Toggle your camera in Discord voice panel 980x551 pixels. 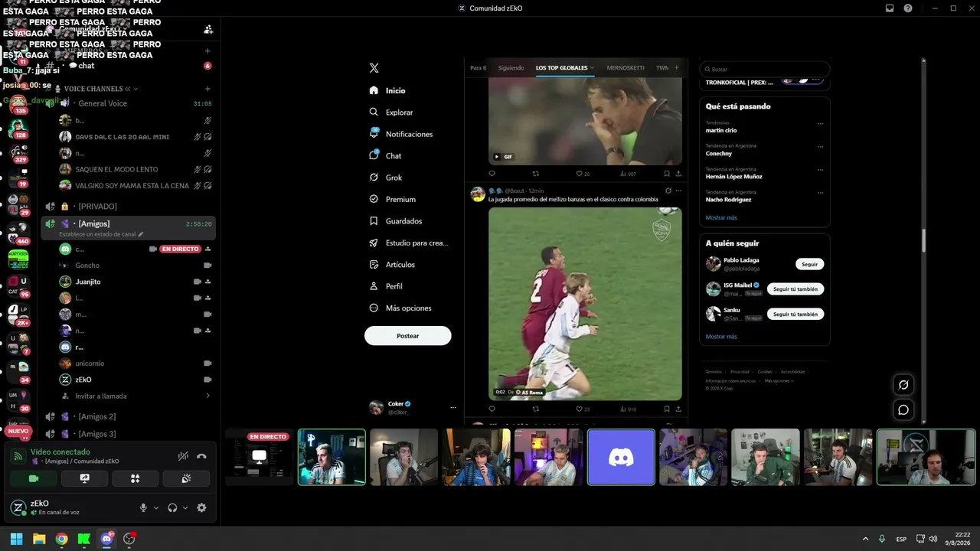(34, 478)
